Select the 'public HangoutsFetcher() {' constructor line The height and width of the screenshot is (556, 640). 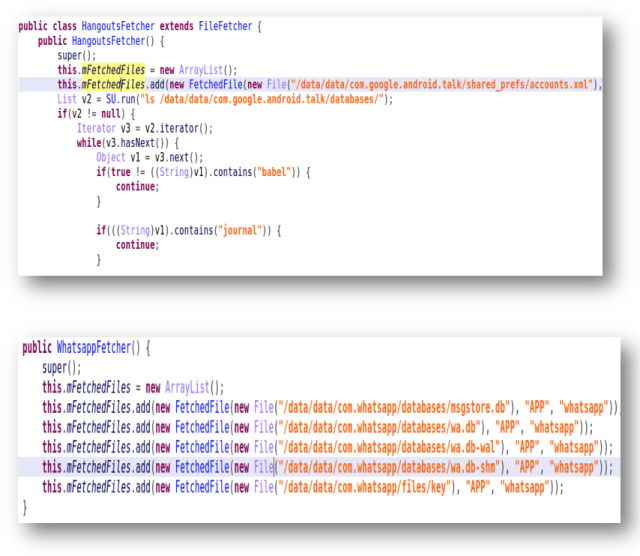(x=101, y=41)
